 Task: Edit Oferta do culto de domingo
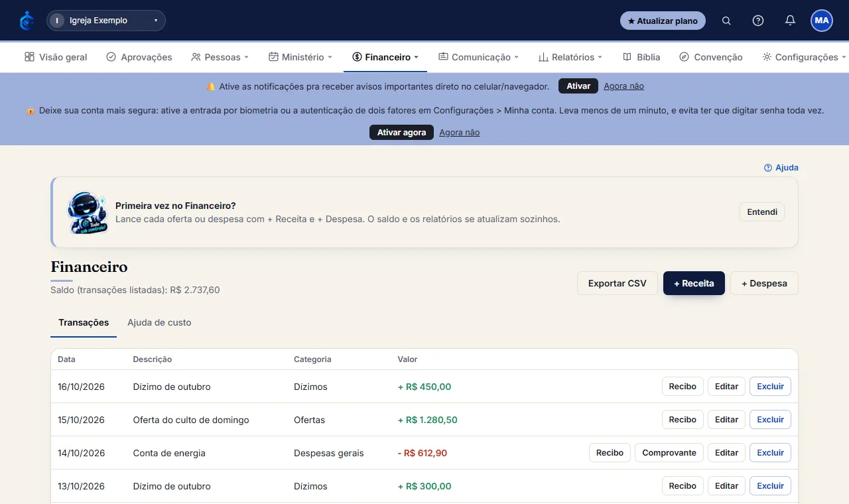[726, 420]
